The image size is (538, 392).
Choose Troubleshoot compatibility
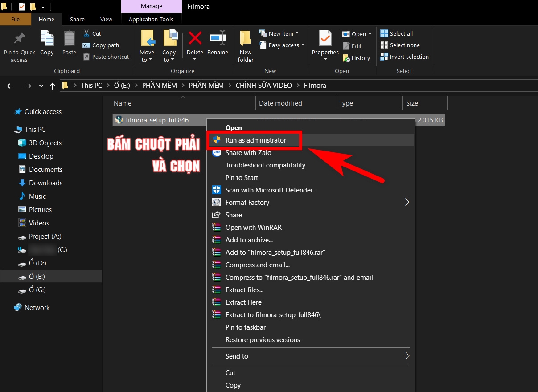[265, 165]
